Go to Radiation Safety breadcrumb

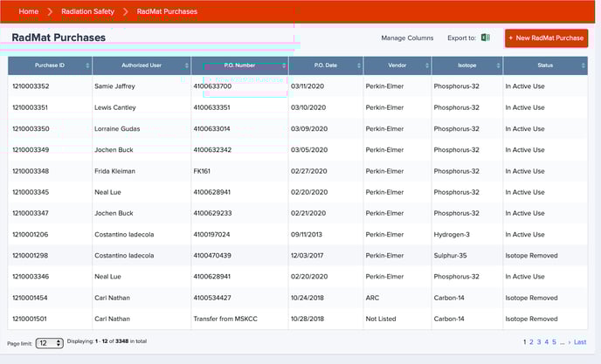(87, 11)
